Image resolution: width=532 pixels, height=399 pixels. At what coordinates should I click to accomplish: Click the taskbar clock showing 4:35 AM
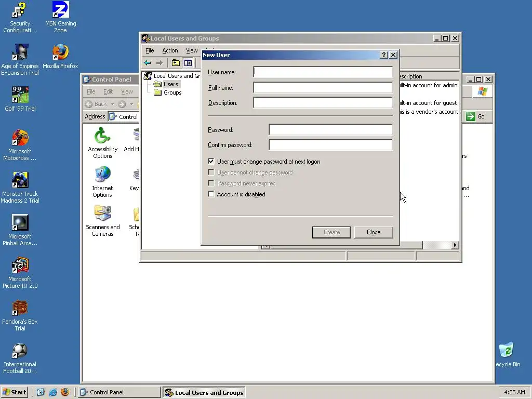[514, 392]
